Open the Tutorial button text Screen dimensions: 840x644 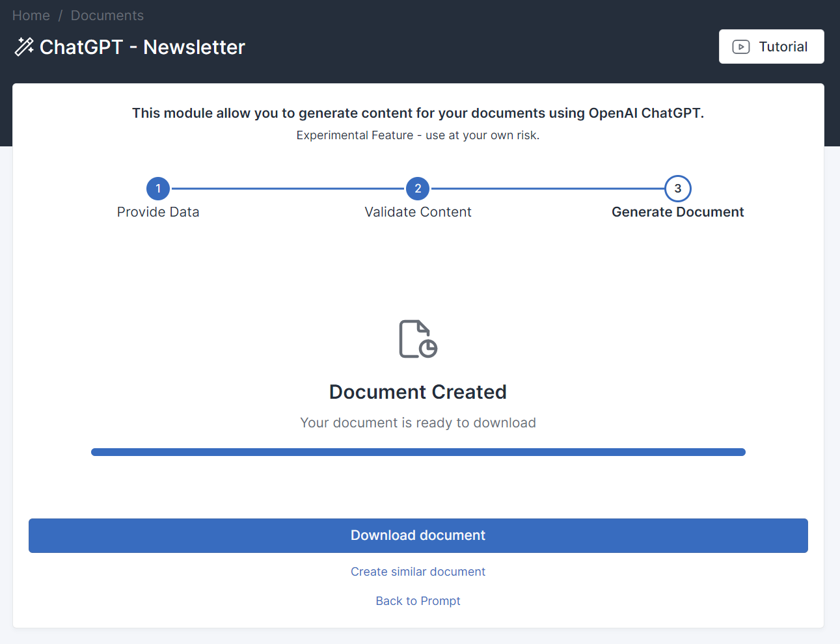[783, 47]
